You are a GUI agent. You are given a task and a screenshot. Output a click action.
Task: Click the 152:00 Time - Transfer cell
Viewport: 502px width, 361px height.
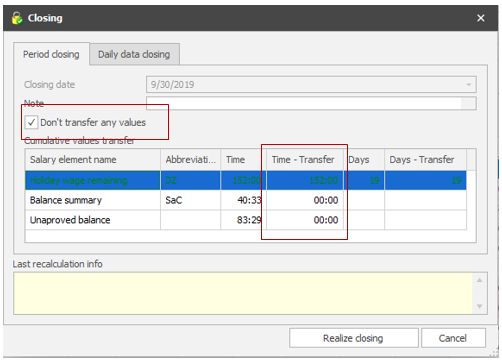(305, 180)
